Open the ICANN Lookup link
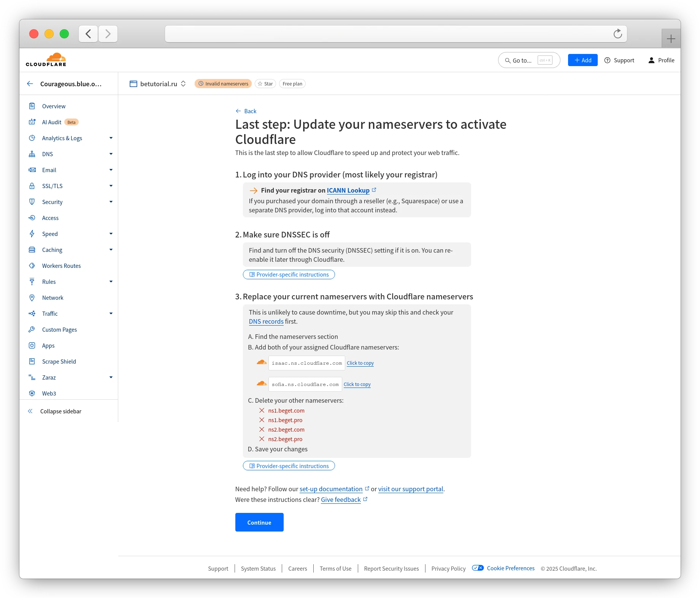Screen dimensions: 700x598 coord(348,190)
